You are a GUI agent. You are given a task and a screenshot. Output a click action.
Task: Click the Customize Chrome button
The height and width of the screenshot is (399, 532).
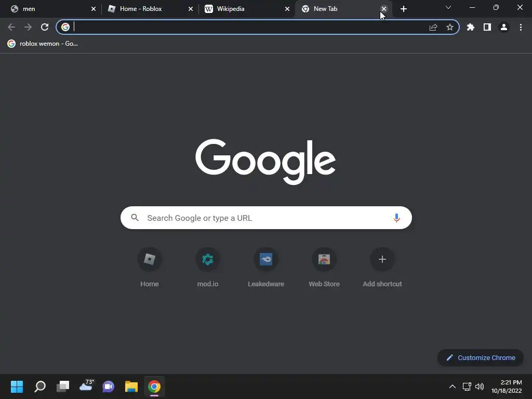pos(481,357)
